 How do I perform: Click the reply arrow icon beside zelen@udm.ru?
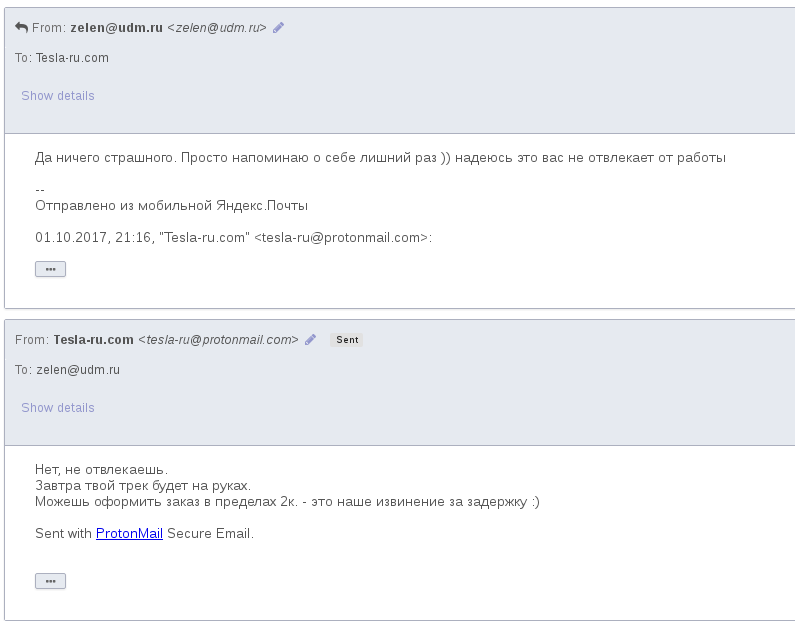click(x=21, y=27)
